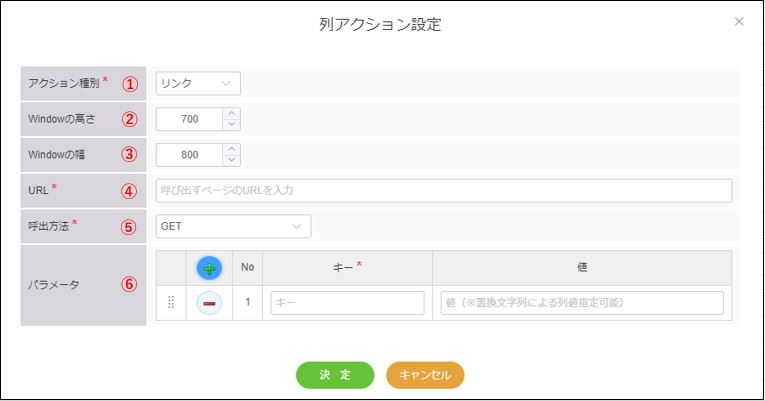Decrease Windowの幅 using the down arrow
The image size is (765, 401).
tap(232, 161)
